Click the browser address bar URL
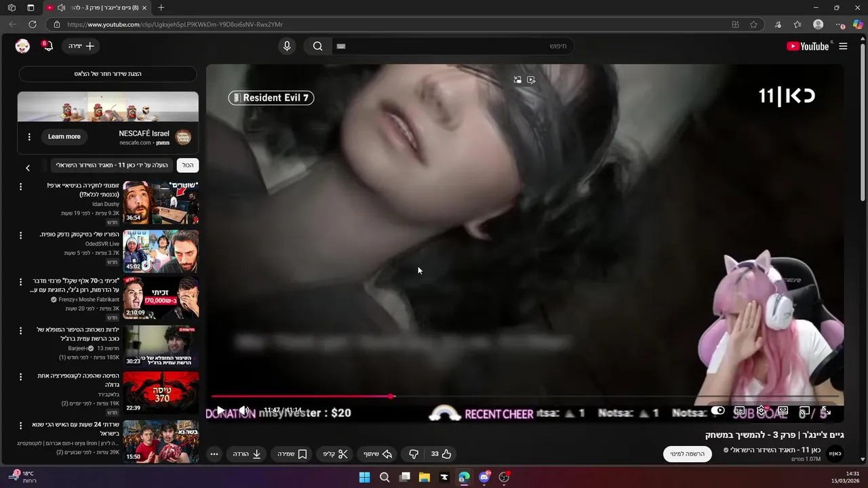This screenshot has width=868, height=488. (x=175, y=24)
